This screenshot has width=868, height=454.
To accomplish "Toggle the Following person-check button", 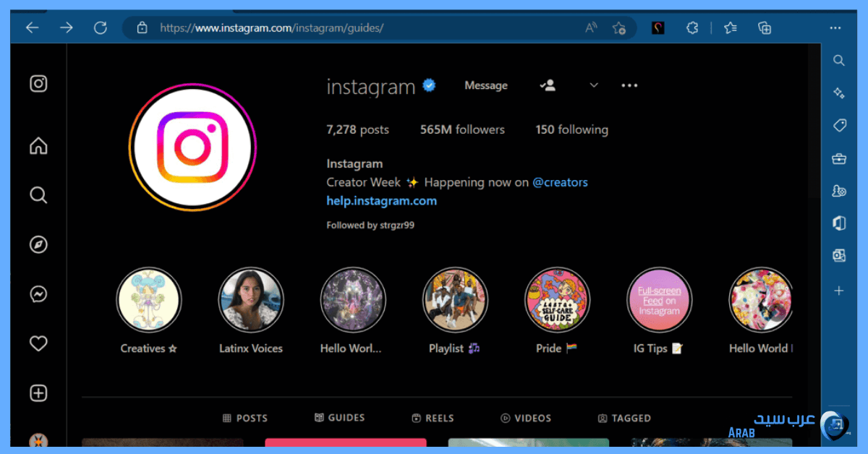I will point(548,85).
